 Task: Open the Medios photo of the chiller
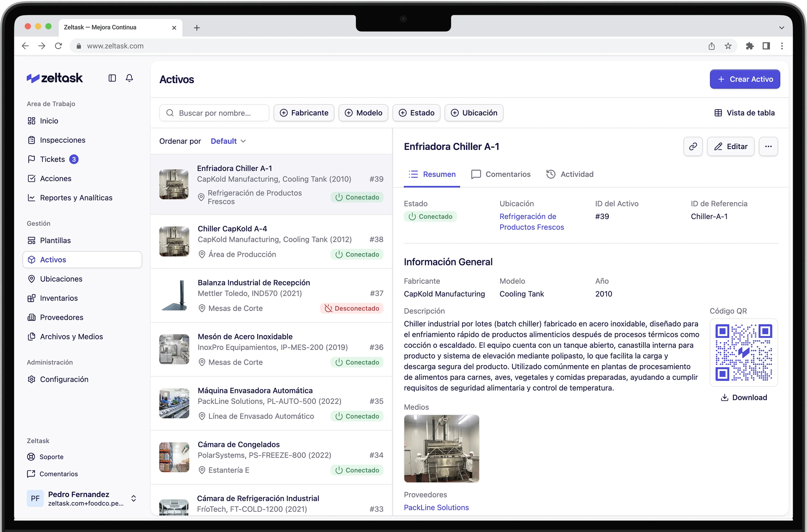pyautogui.click(x=441, y=449)
